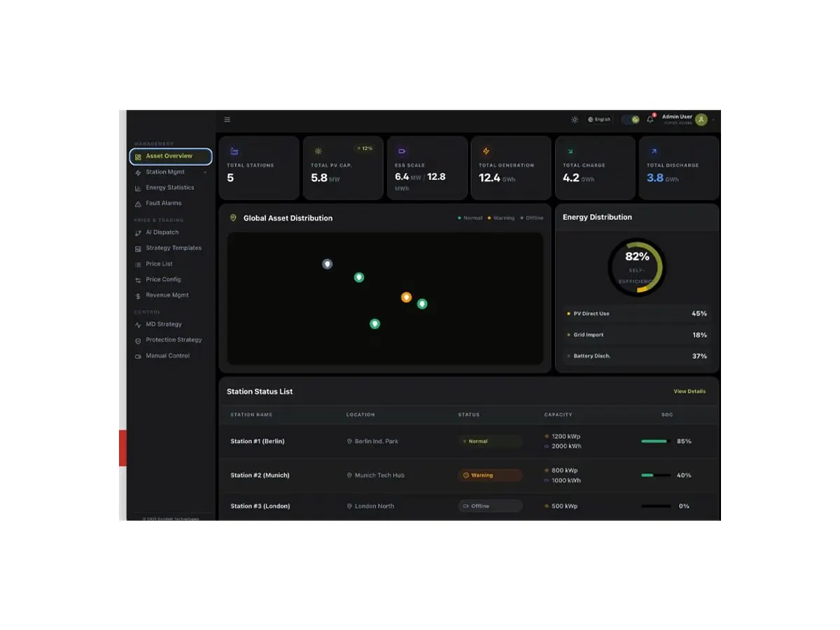Click the sun theme icon in header

pyautogui.click(x=575, y=120)
